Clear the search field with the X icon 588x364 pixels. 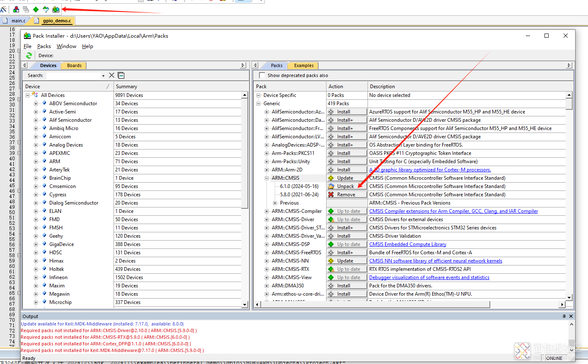(x=111, y=75)
